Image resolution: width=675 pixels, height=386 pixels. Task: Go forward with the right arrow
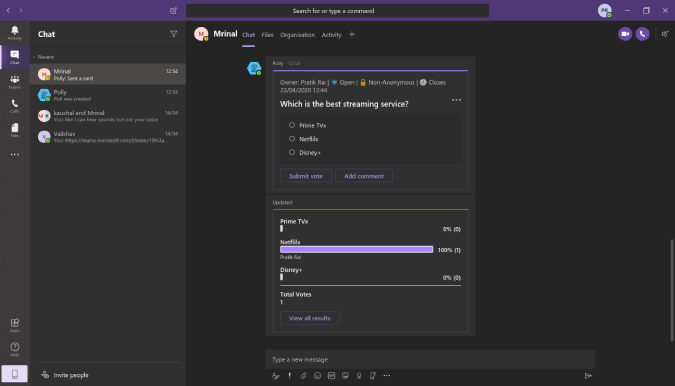(x=21, y=10)
